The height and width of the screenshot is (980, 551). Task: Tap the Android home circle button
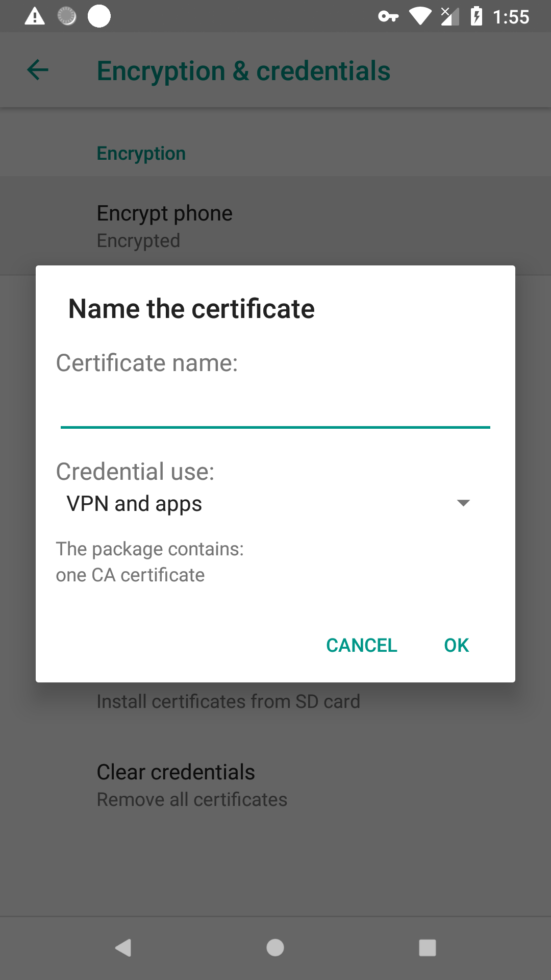click(275, 948)
